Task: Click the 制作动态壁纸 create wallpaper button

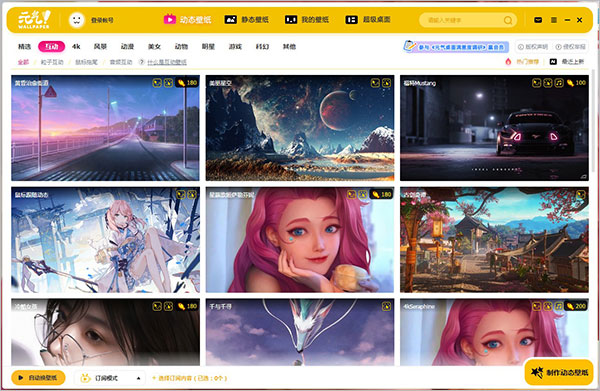Action: pos(559,372)
